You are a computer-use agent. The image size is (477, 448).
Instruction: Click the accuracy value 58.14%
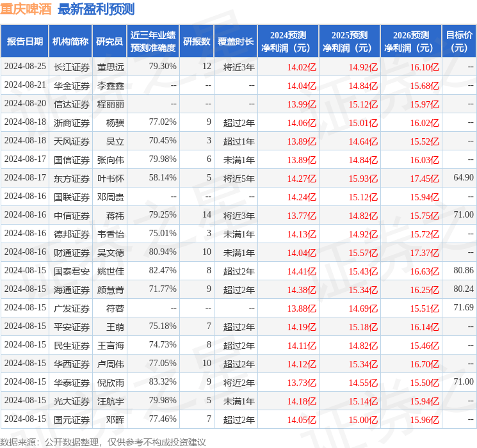point(163,177)
